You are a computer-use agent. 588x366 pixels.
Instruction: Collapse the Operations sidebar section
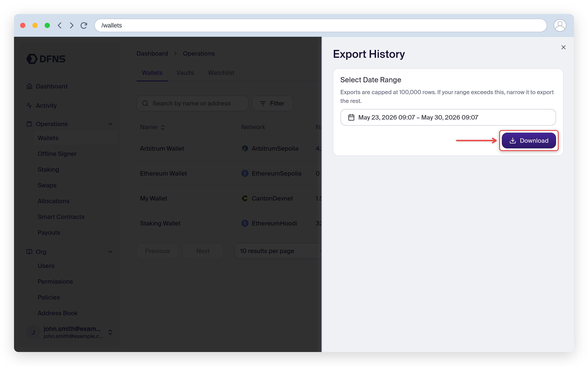point(110,124)
